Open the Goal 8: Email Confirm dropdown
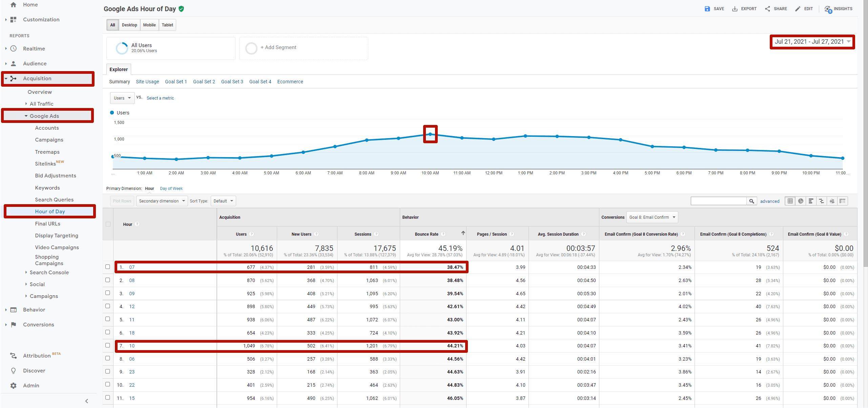Viewport: 868px width, 408px height. tap(652, 217)
